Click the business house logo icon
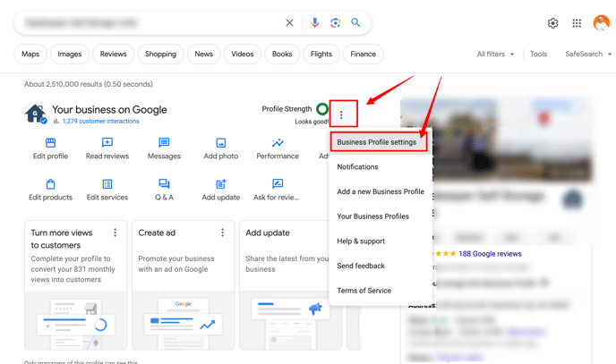Viewport: 616px width, 364px height. [x=36, y=114]
